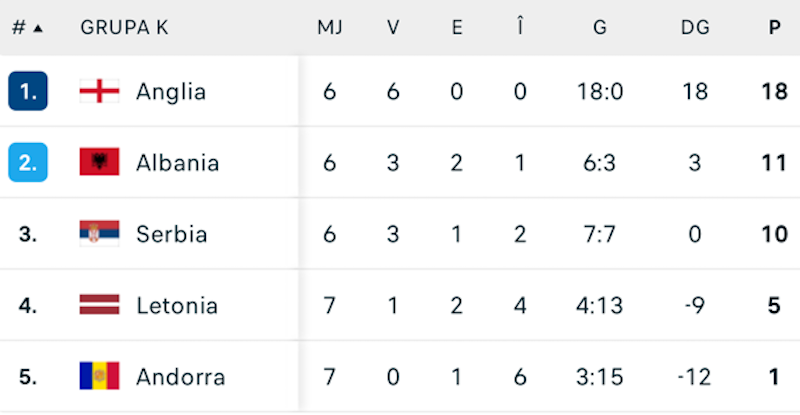
Task: Select the Andorra team name
Action: [x=180, y=377]
